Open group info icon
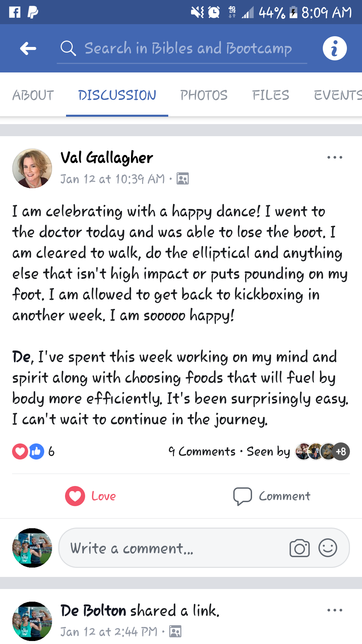 (335, 49)
